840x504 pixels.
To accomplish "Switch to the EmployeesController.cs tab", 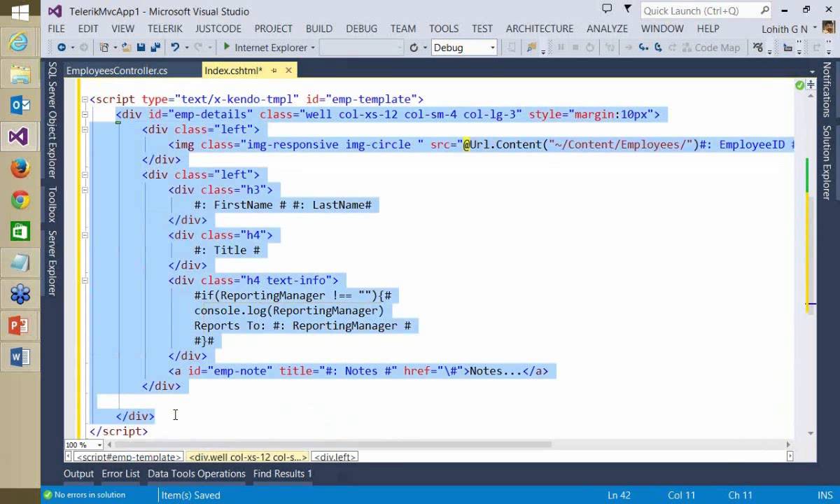I will click(117, 71).
